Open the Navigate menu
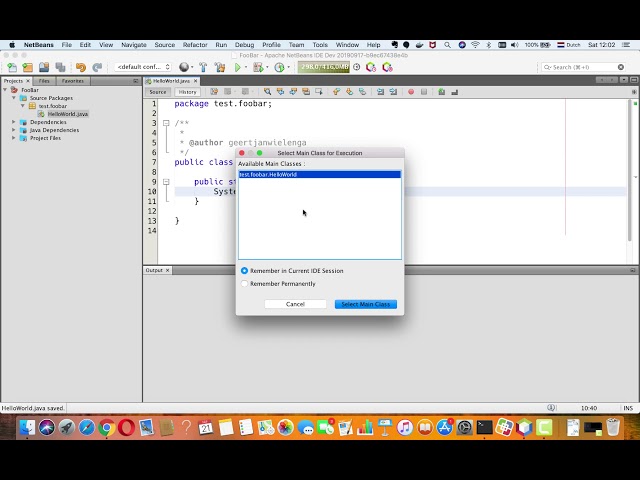Image resolution: width=640 pixels, height=480 pixels. tap(134, 45)
